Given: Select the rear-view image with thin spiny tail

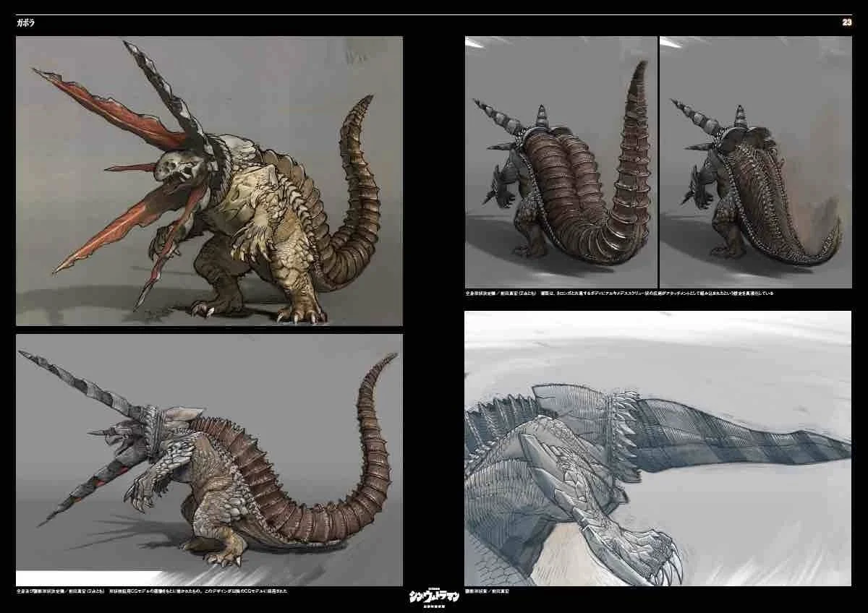Looking at the screenshot, I should (x=755, y=162).
